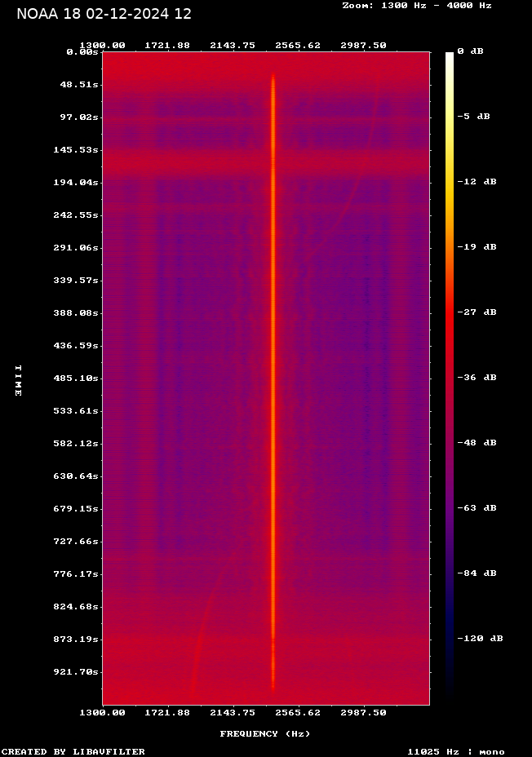Click the top 2143.75 frequency tick label
Image resolution: width=532 pixels, height=757 pixels.
tap(231, 45)
